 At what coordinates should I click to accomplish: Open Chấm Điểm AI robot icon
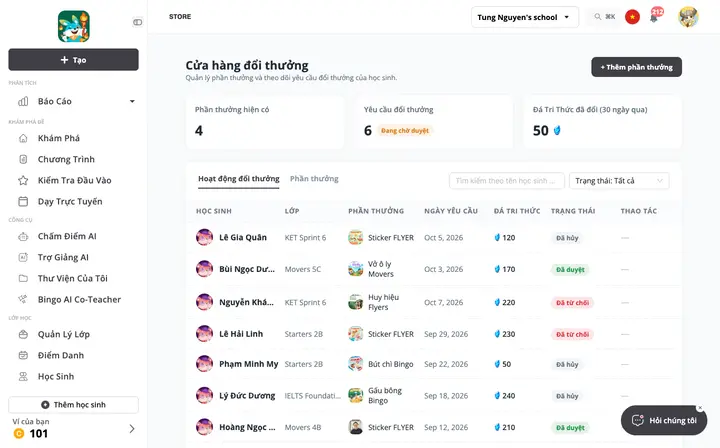[23, 236]
